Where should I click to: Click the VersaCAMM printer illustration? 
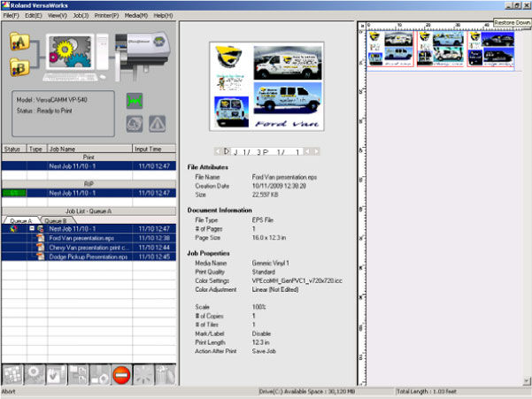point(143,56)
